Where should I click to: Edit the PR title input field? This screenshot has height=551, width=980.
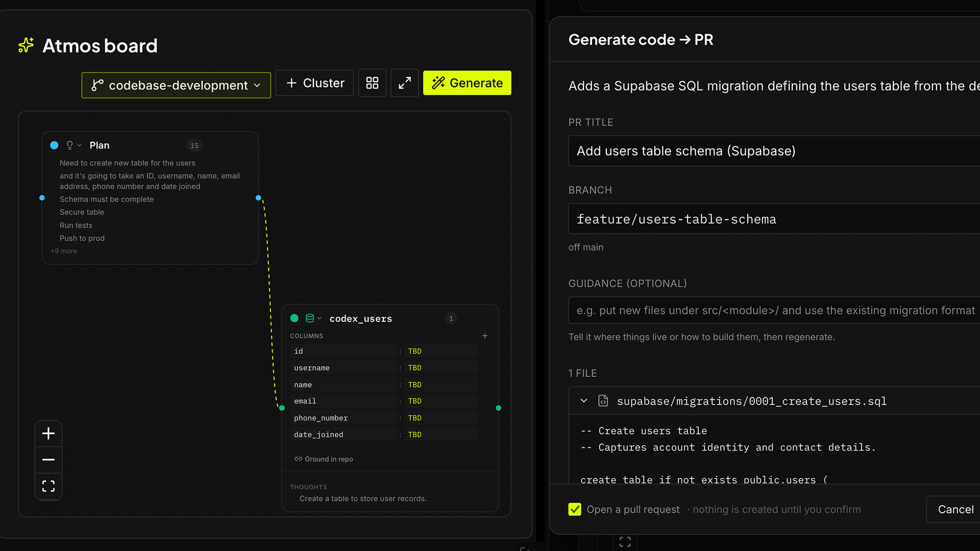point(774,151)
